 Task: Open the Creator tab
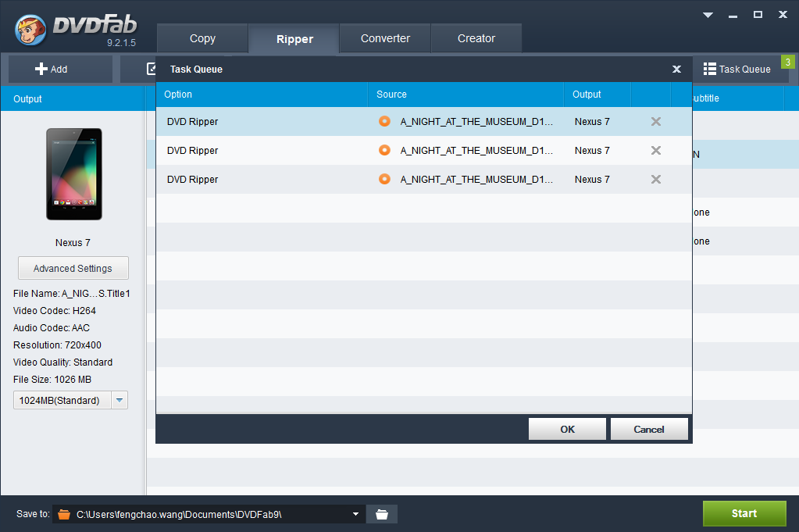[476, 38]
